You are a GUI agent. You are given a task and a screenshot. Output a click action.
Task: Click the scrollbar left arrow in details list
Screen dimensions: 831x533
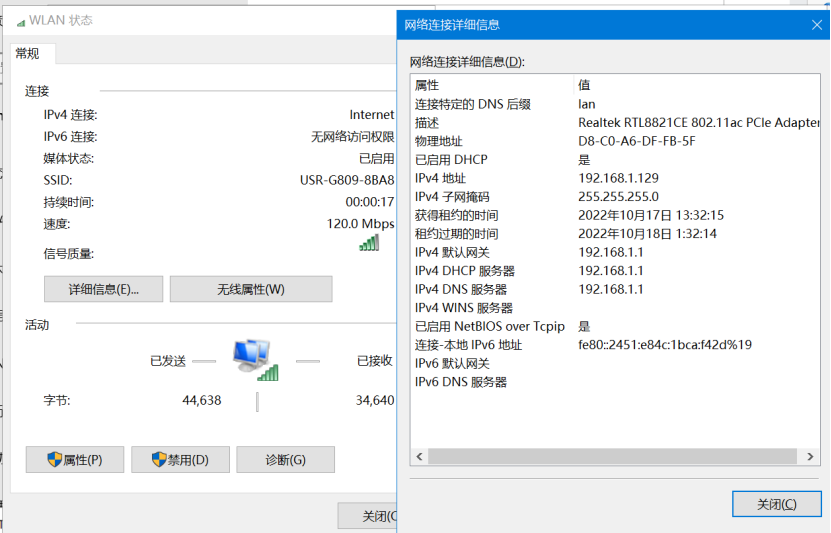[419, 457]
